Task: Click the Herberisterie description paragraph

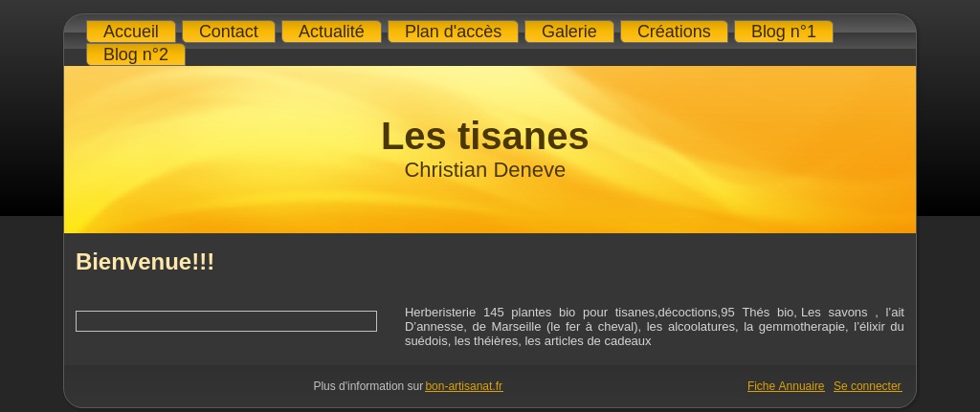Action: coord(655,327)
